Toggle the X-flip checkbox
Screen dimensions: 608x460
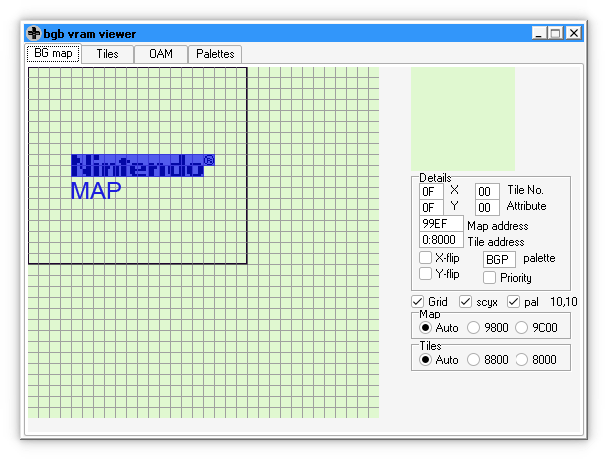[425, 258]
